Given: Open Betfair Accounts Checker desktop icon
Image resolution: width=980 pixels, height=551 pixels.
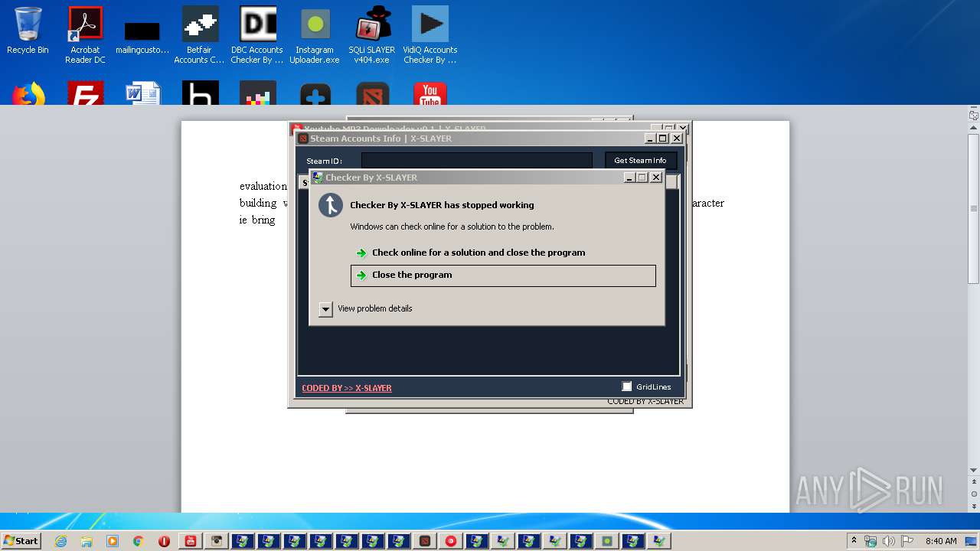Looking at the screenshot, I should (x=200, y=34).
